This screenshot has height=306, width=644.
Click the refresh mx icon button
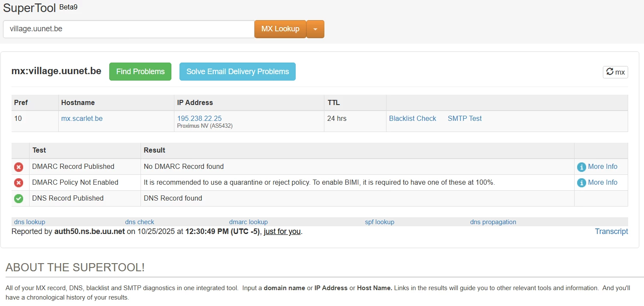(x=615, y=72)
